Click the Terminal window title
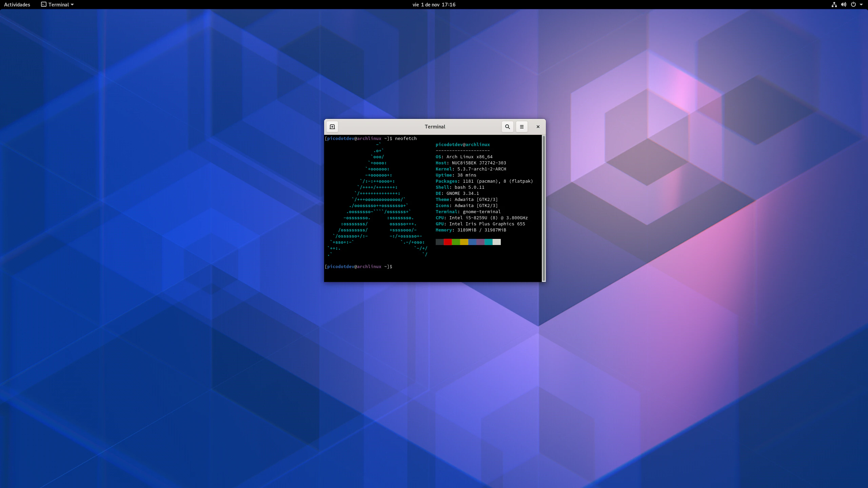The height and width of the screenshot is (488, 868). point(435,127)
